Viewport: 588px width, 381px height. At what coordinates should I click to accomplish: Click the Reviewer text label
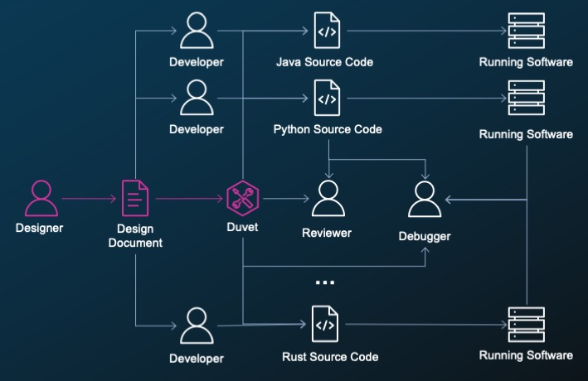[327, 233]
